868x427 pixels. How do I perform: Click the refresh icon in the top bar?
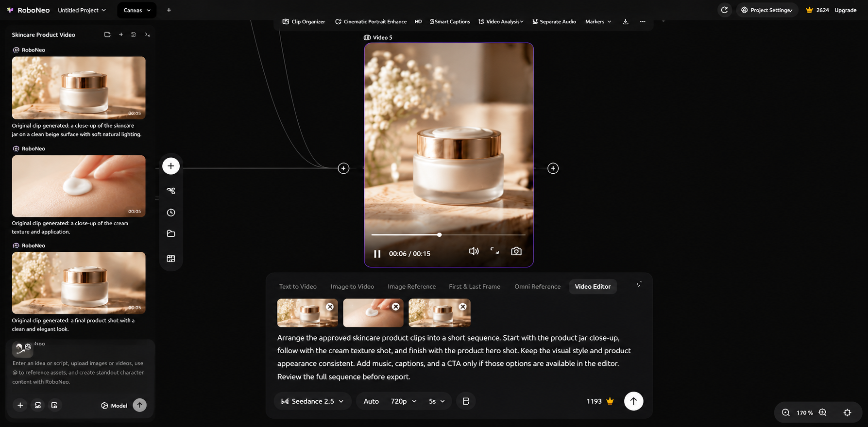[x=724, y=10]
